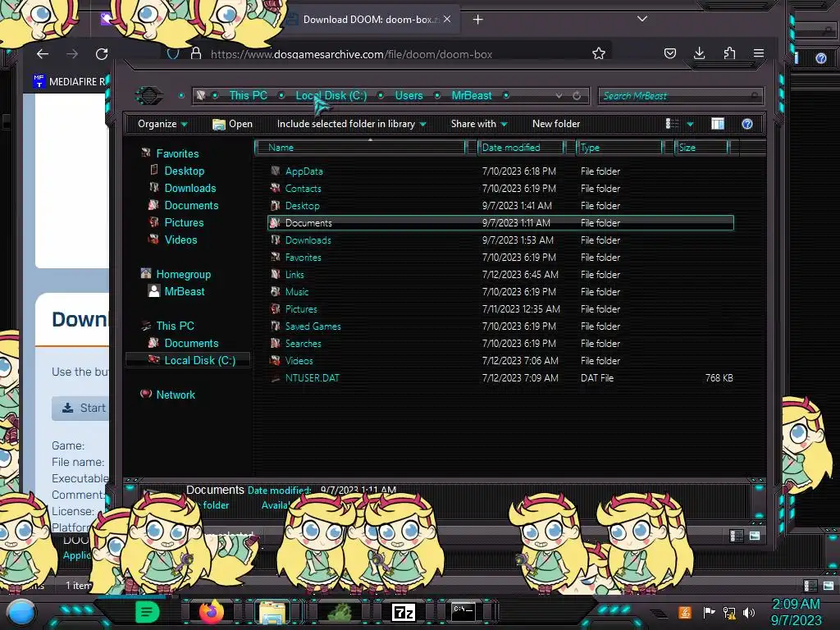
Task: Click MrBeast breadcrumb segment
Action: point(472,95)
